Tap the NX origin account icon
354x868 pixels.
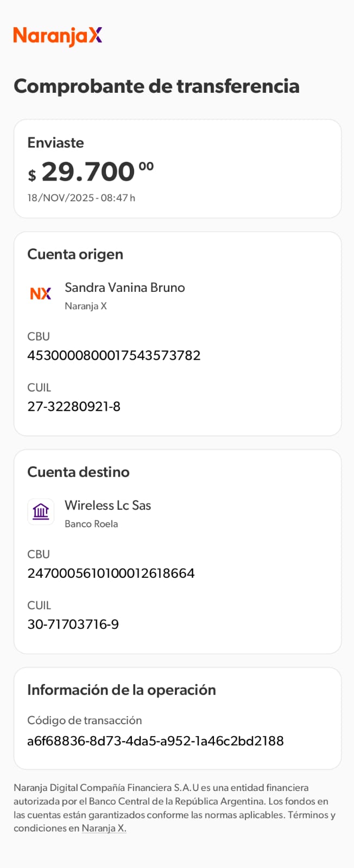coord(41,293)
